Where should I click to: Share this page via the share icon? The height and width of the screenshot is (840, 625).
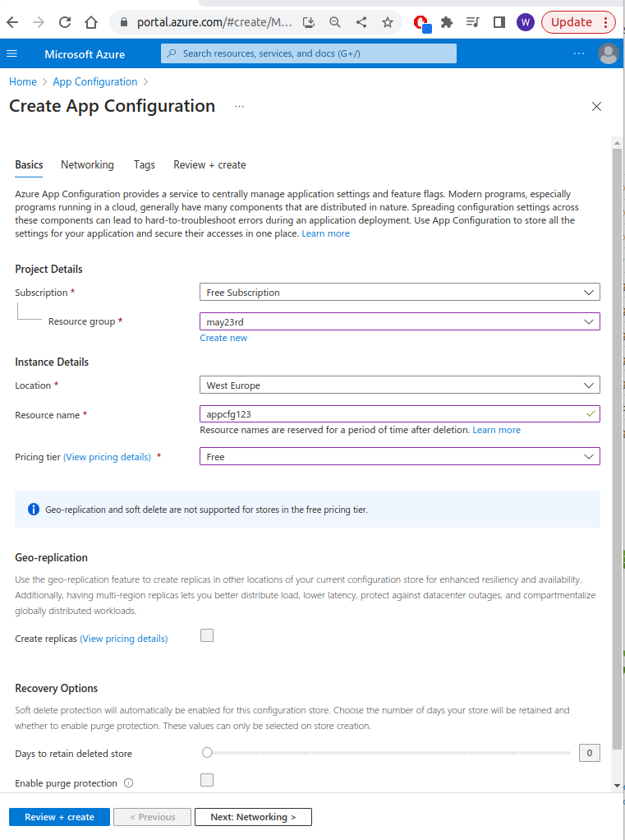(361, 22)
